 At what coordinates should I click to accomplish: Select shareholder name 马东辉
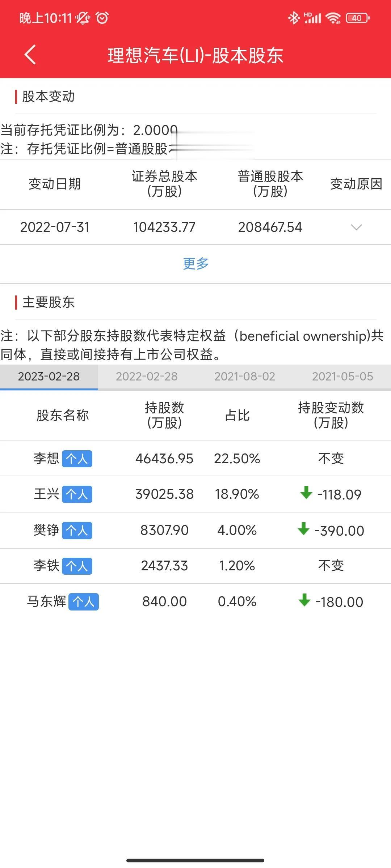[46, 601]
